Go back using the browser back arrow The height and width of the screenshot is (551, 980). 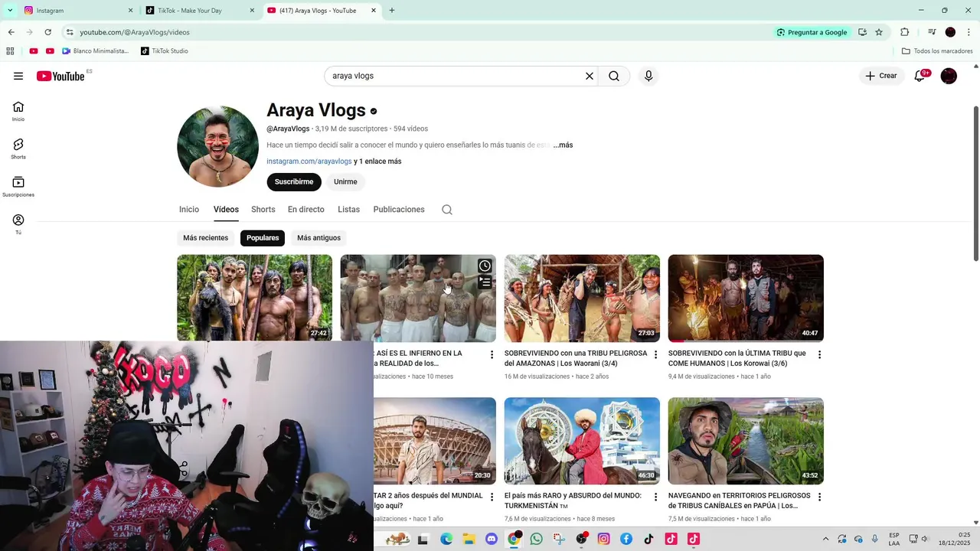point(11,32)
